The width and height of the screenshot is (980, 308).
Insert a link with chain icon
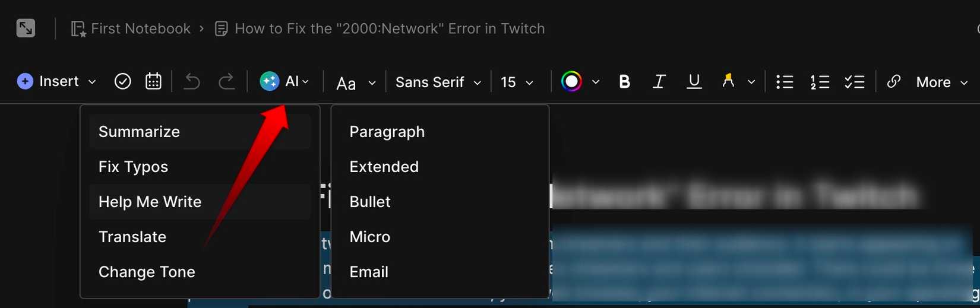(x=893, y=81)
